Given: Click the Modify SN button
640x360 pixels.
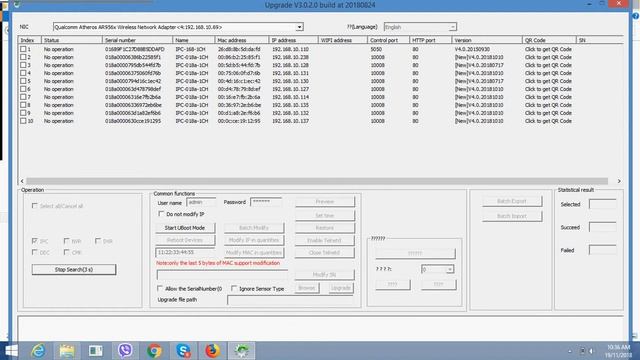Looking at the screenshot, I should [325, 275].
